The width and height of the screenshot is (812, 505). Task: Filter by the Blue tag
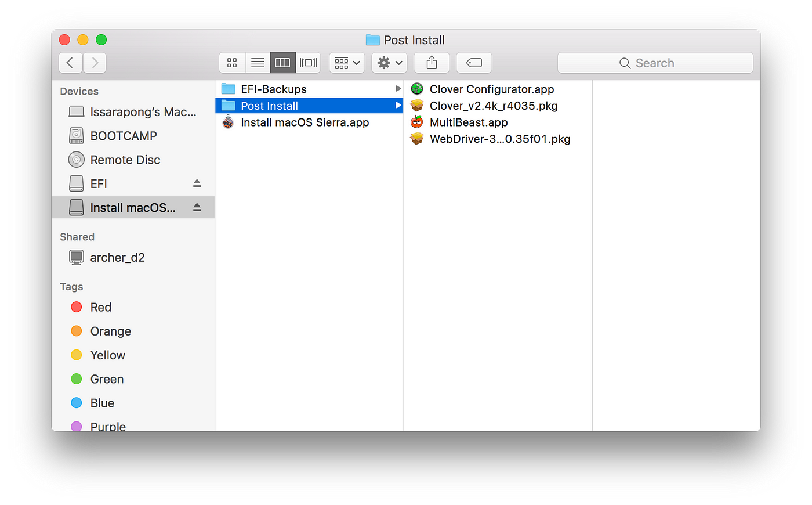tap(133, 403)
